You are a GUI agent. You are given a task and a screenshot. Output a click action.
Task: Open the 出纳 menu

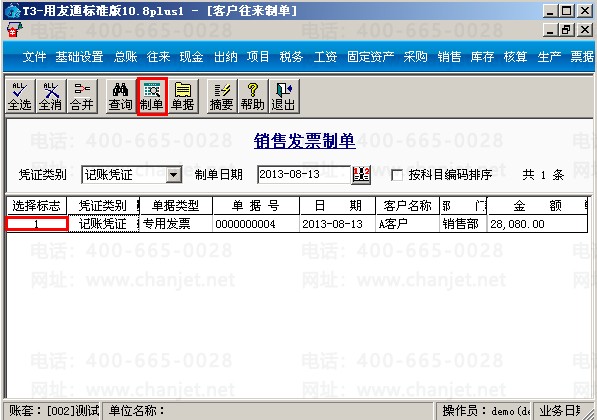pyautogui.click(x=225, y=57)
